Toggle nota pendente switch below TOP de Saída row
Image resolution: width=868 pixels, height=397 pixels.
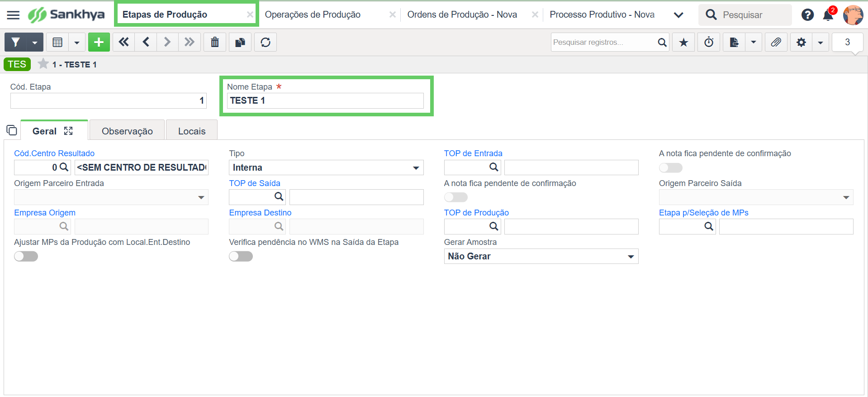coord(455,197)
